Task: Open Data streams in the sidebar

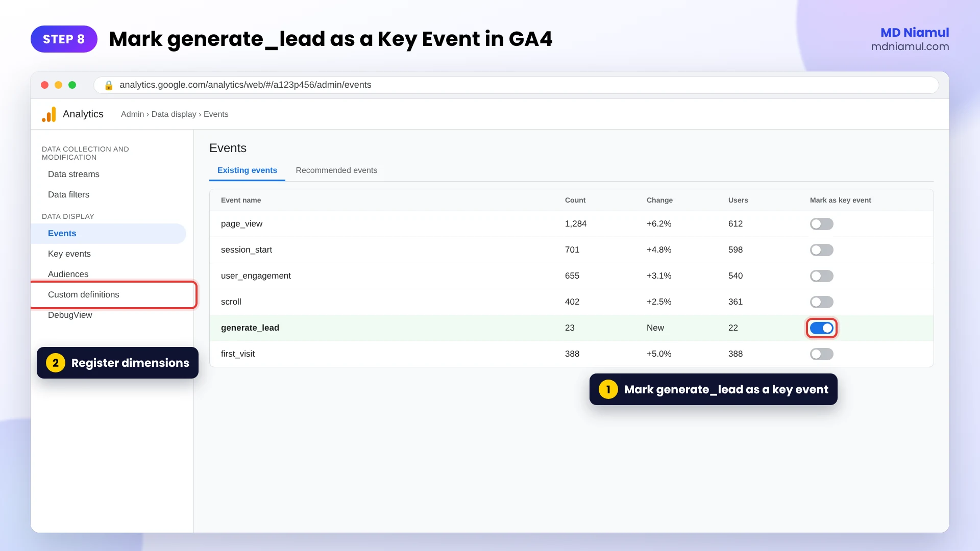Action: 73,174
